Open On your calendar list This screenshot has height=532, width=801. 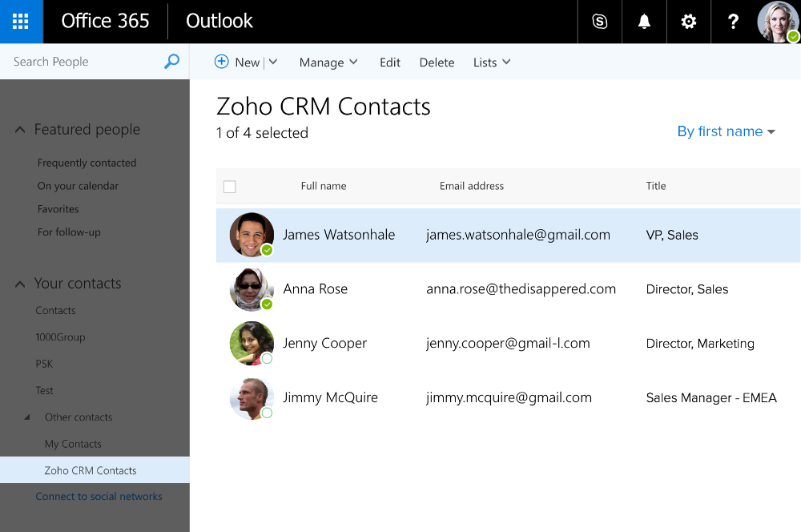[x=78, y=186]
